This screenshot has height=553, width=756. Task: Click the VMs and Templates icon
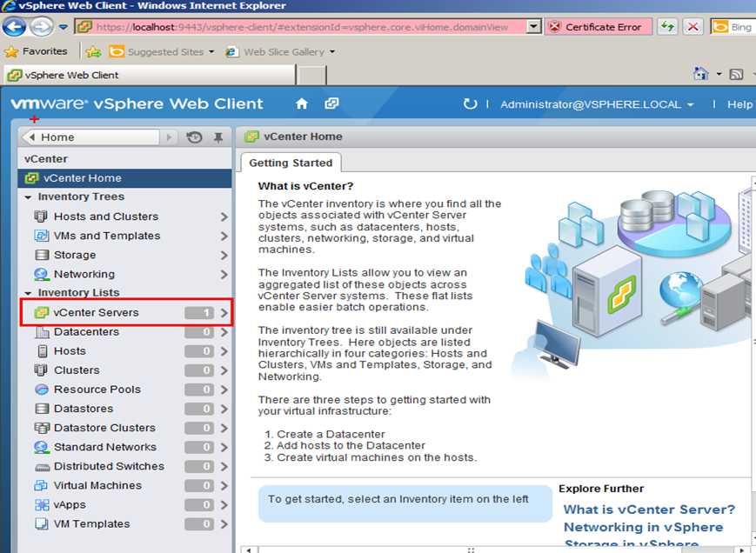tap(42, 236)
